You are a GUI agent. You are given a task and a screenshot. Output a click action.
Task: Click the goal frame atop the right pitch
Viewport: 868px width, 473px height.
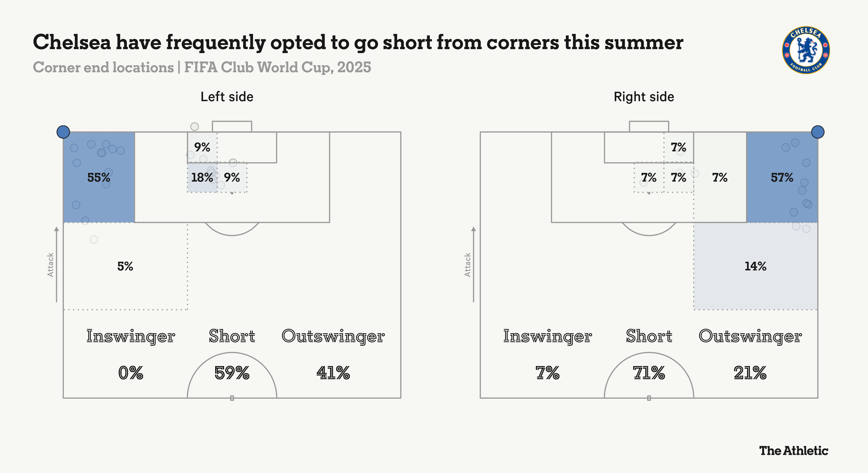649,126
